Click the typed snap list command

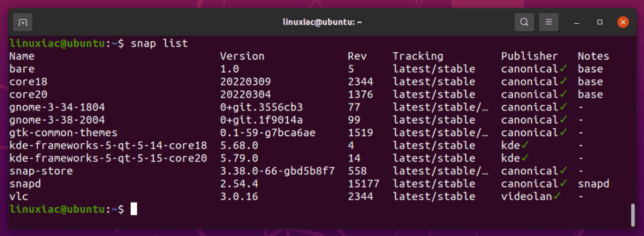(x=159, y=43)
